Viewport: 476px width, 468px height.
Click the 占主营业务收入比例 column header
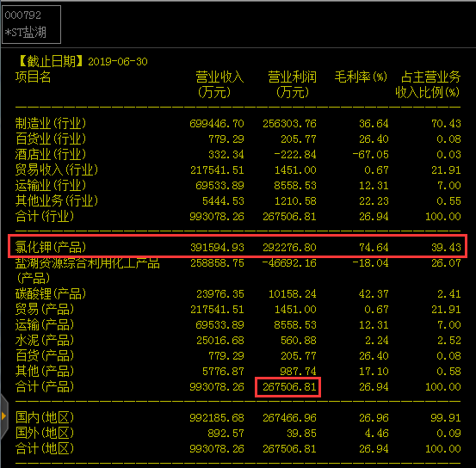(x=428, y=84)
